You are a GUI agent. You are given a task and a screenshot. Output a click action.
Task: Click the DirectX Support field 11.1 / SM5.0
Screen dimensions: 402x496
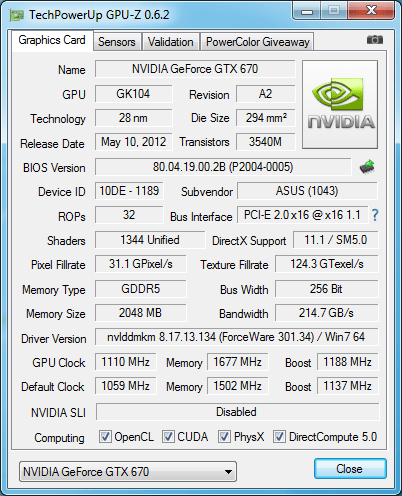point(336,240)
